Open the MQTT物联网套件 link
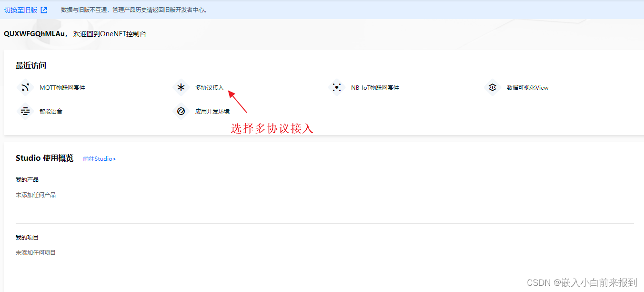This screenshot has width=644, height=292. pos(62,88)
